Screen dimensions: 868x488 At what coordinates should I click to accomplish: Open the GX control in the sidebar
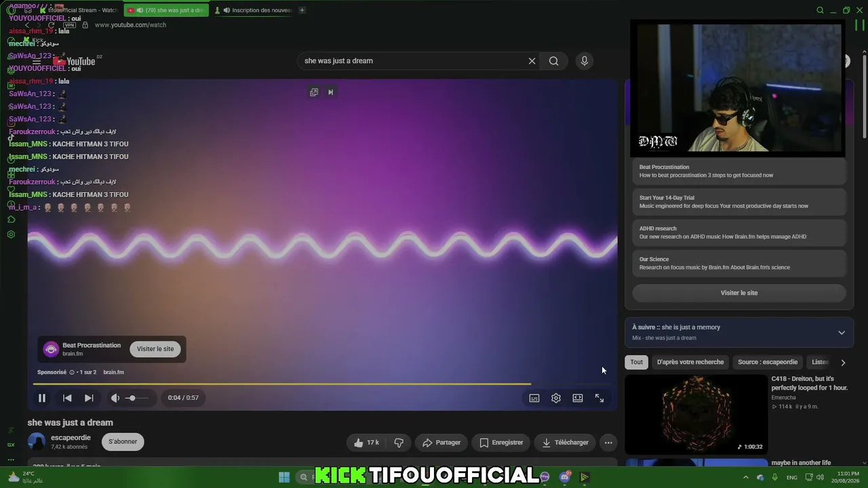(11, 445)
